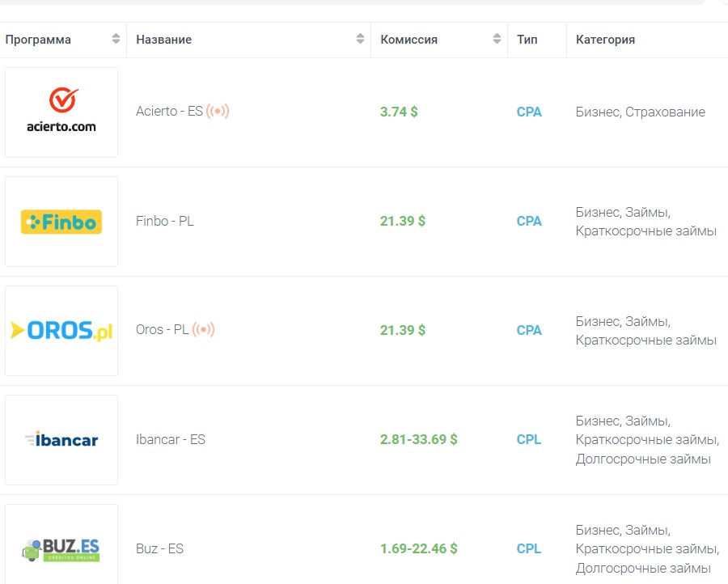Click the CPA type label for Finbo

(529, 221)
